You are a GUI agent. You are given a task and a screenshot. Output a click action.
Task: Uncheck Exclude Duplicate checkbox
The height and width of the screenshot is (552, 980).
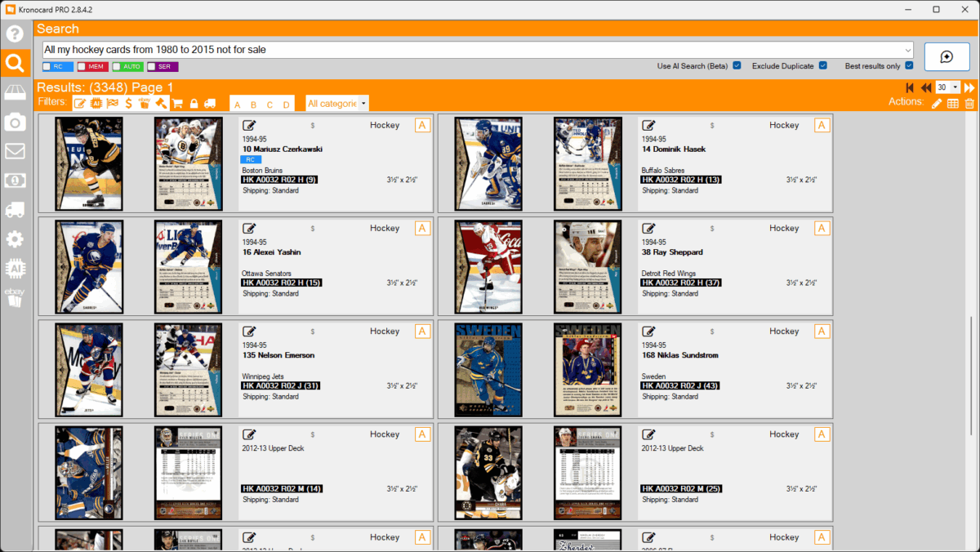pyautogui.click(x=823, y=66)
